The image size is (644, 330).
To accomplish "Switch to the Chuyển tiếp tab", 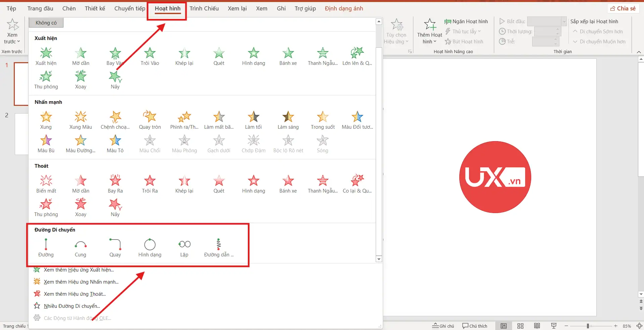I will (130, 8).
